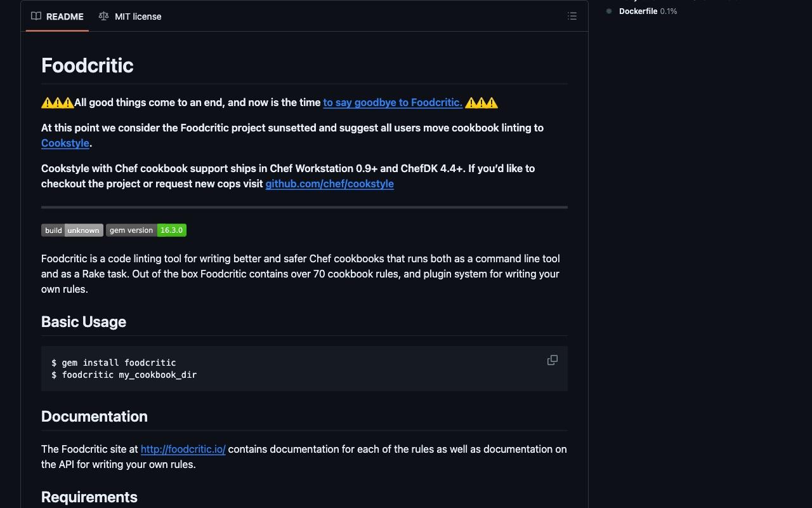Click the warning emojis before 'All good things'

[58, 102]
